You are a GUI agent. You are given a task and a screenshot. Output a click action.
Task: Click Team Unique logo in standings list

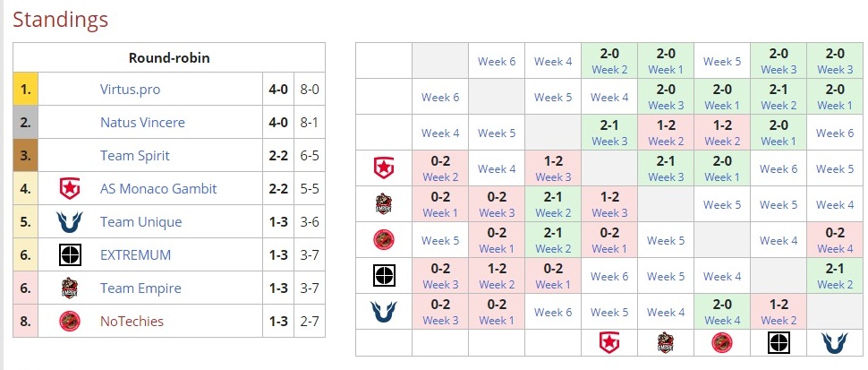pos(70,222)
